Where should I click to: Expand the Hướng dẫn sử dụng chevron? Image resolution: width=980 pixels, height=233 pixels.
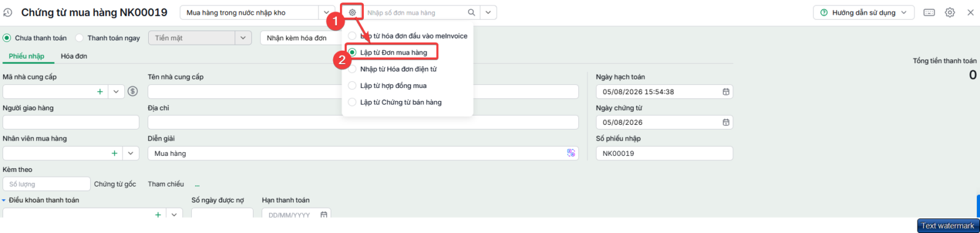pyautogui.click(x=903, y=12)
